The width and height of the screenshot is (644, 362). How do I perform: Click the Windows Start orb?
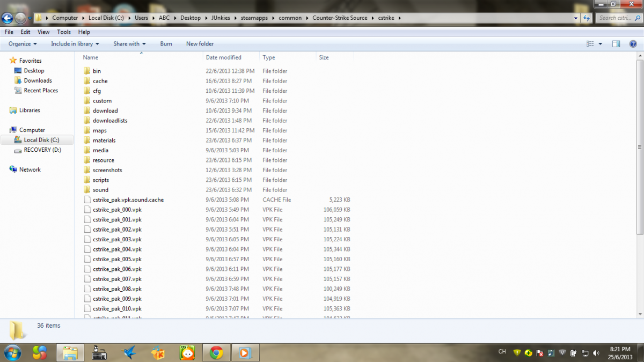point(12,352)
